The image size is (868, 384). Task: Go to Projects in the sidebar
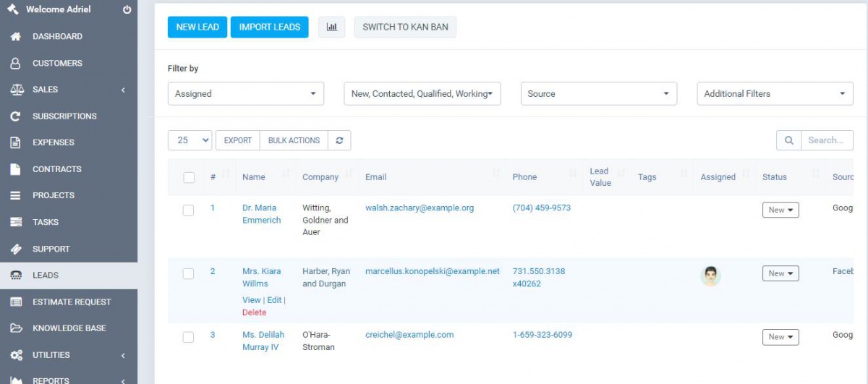click(53, 195)
